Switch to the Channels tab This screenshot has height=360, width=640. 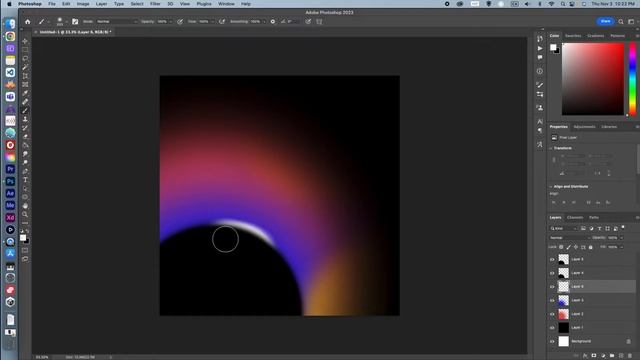(x=575, y=218)
